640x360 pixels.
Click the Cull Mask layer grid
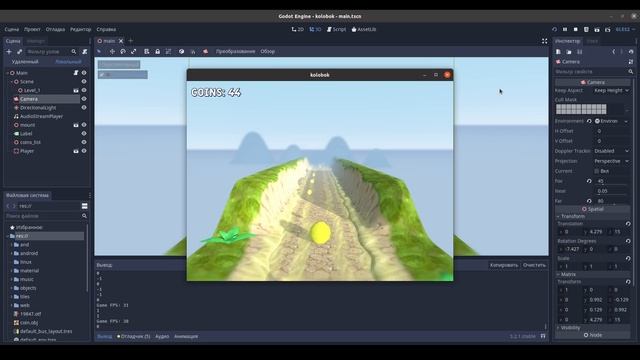click(581, 109)
